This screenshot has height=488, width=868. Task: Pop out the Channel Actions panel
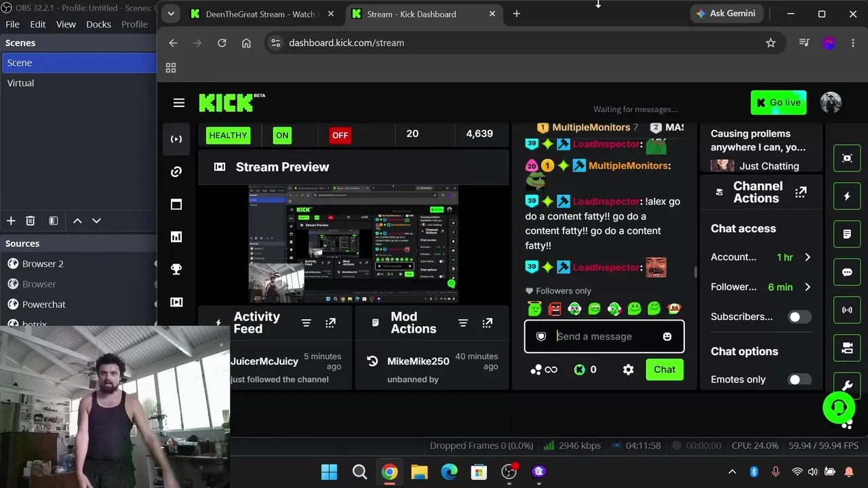[801, 192]
